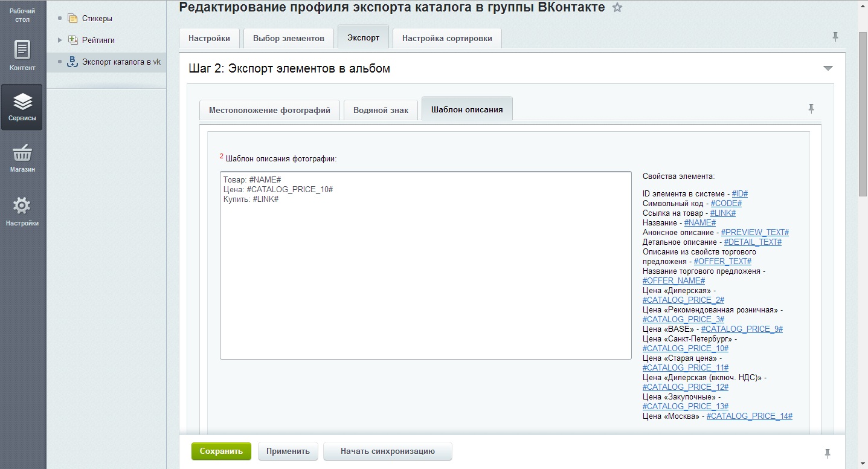Screen dimensions: 868x469
Task: Open the Рабочий стол section icon
Action: coord(22,13)
